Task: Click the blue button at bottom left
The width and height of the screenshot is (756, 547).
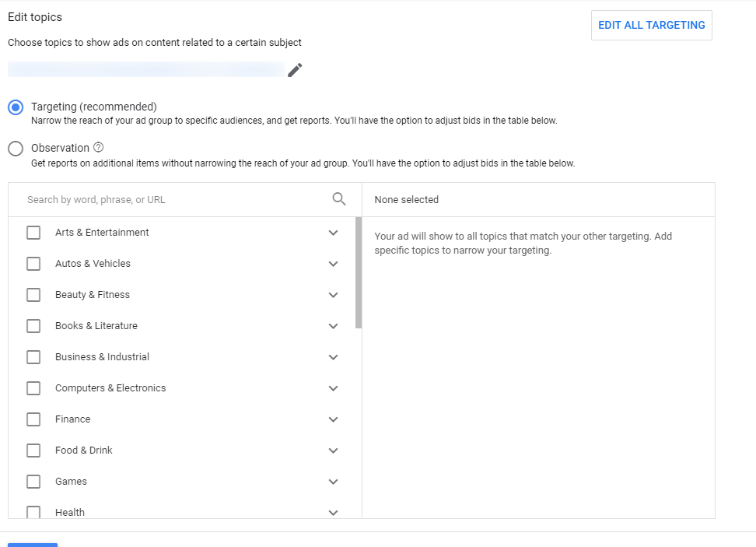Action: click(x=33, y=544)
